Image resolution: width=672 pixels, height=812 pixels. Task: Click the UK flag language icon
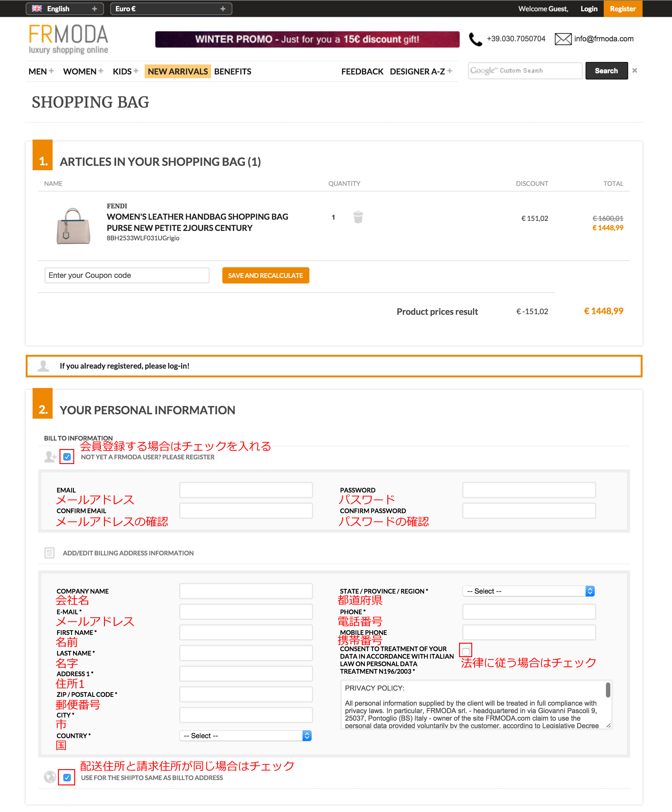37,8
